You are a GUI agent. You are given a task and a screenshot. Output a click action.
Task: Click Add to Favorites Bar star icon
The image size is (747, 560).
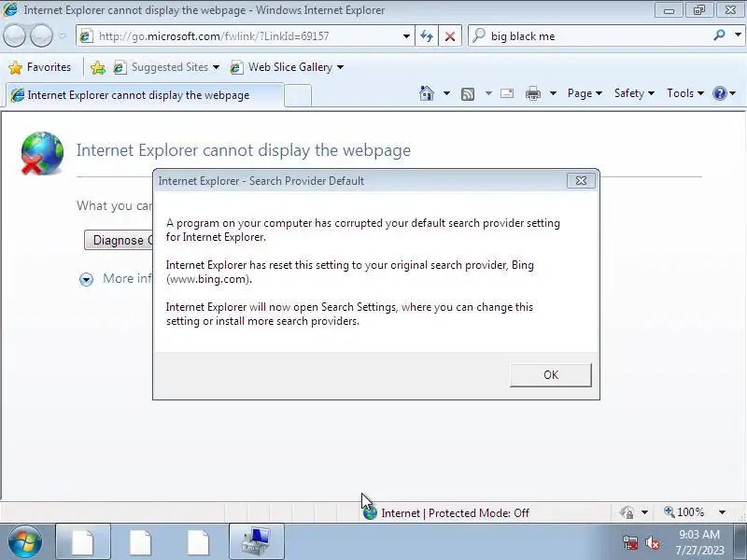(98, 67)
